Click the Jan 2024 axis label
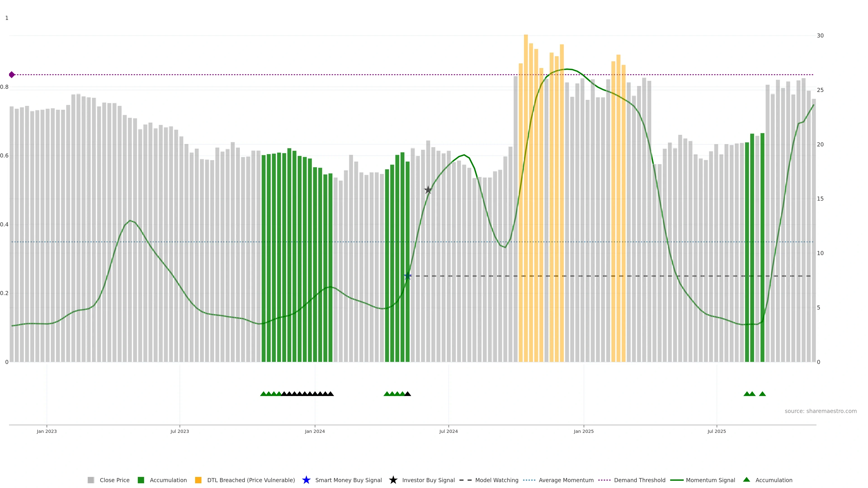Image resolution: width=868 pixels, height=488 pixels. click(x=315, y=431)
